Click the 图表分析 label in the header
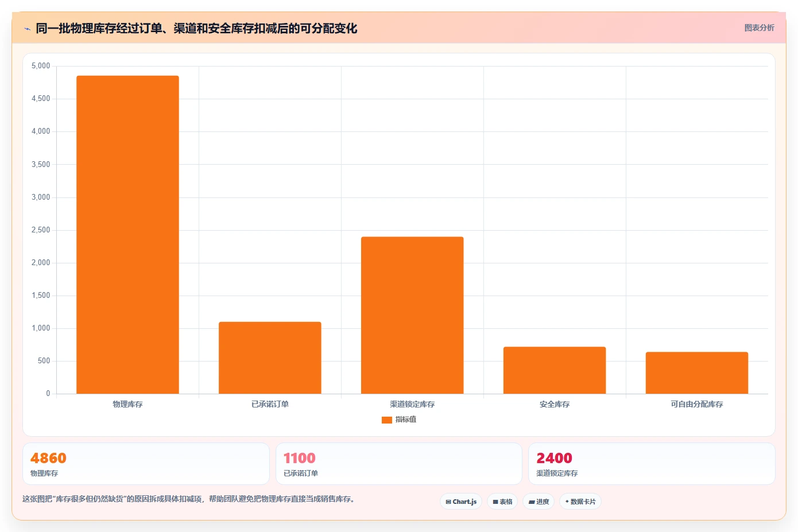Viewport: 798px width, 532px height. click(759, 28)
